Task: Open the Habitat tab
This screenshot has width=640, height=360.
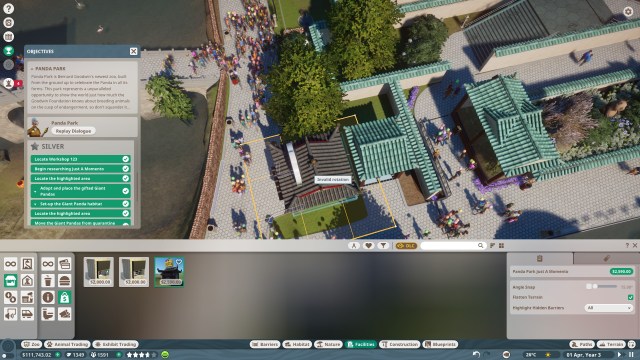Action: 297,344
